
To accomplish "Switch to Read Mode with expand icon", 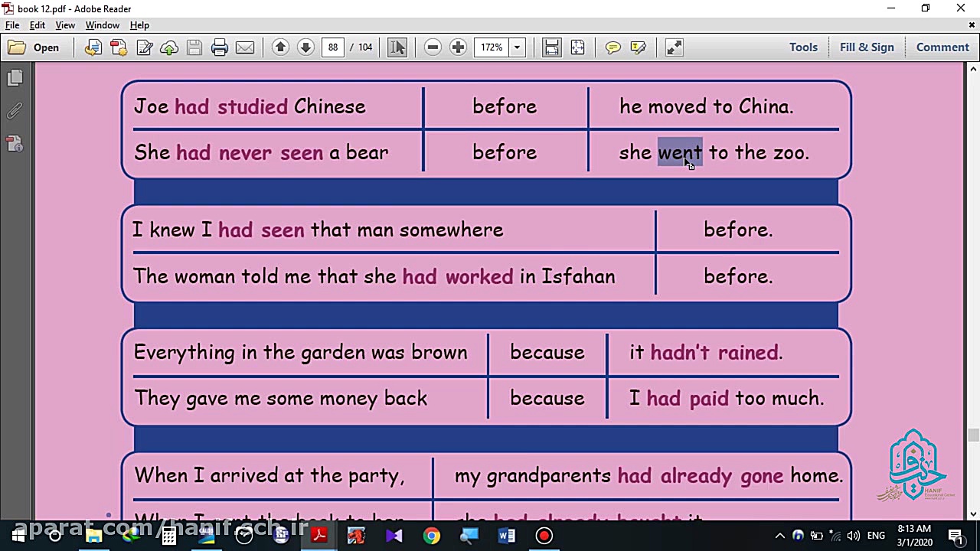I will pyautogui.click(x=674, y=47).
